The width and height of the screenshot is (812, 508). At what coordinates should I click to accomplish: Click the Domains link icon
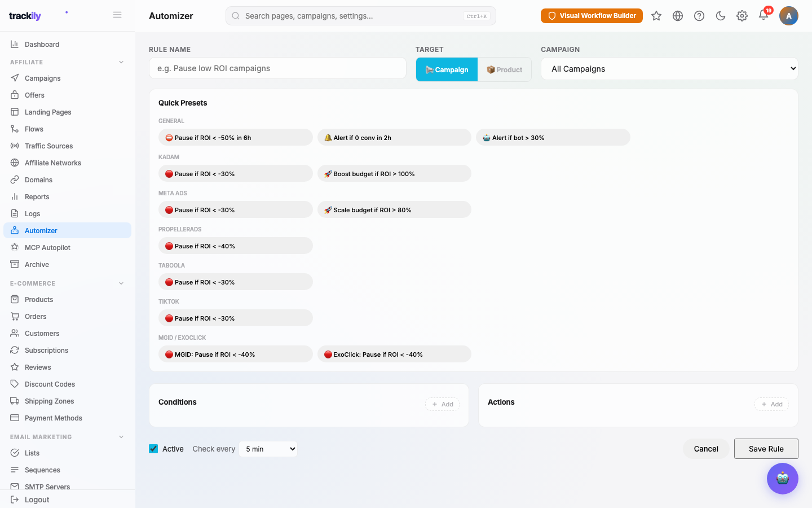pos(15,179)
